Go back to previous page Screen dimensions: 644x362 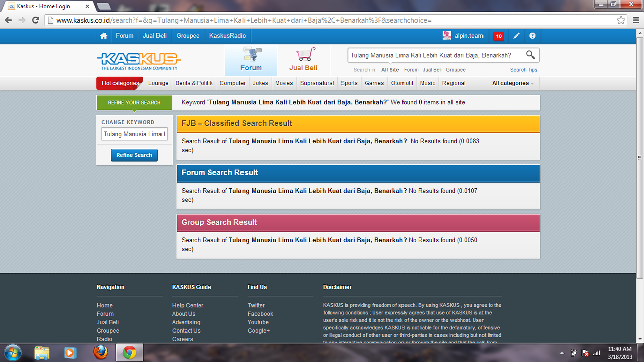(x=8, y=20)
